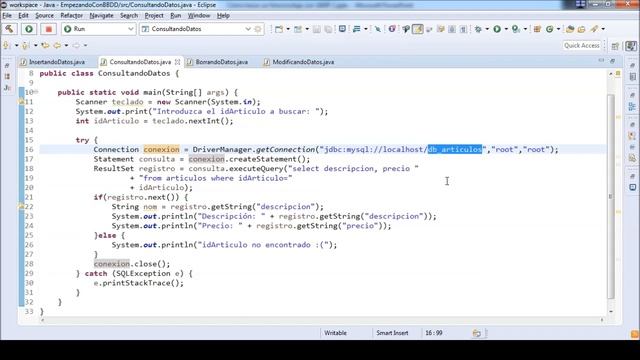Click in the Quick Access search field
Viewport: 640px width, 360px height.
(582, 45)
